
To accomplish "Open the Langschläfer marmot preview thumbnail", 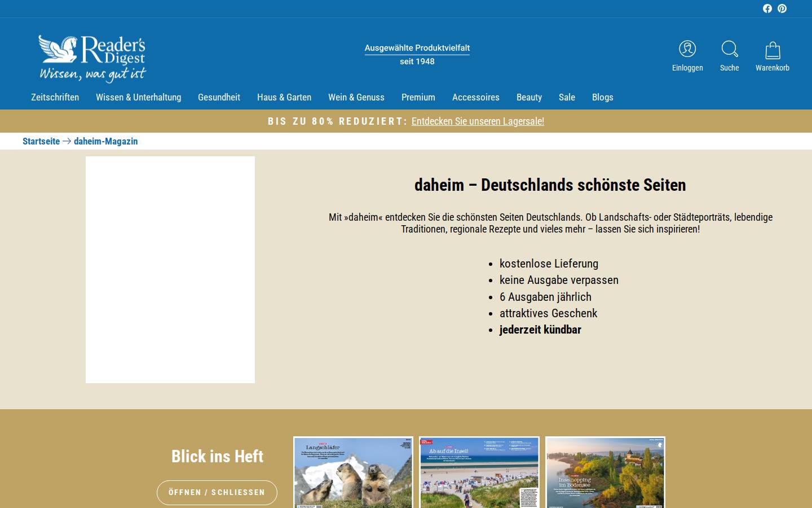I will coord(353,472).
